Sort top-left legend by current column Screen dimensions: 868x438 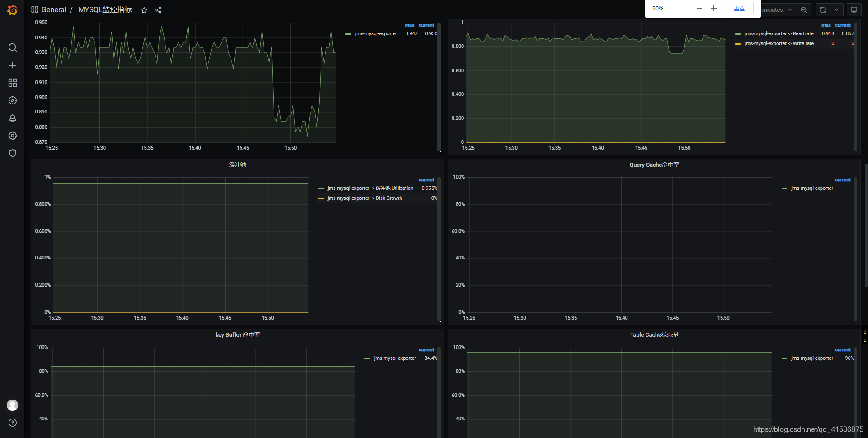click(x=426, y=25)
